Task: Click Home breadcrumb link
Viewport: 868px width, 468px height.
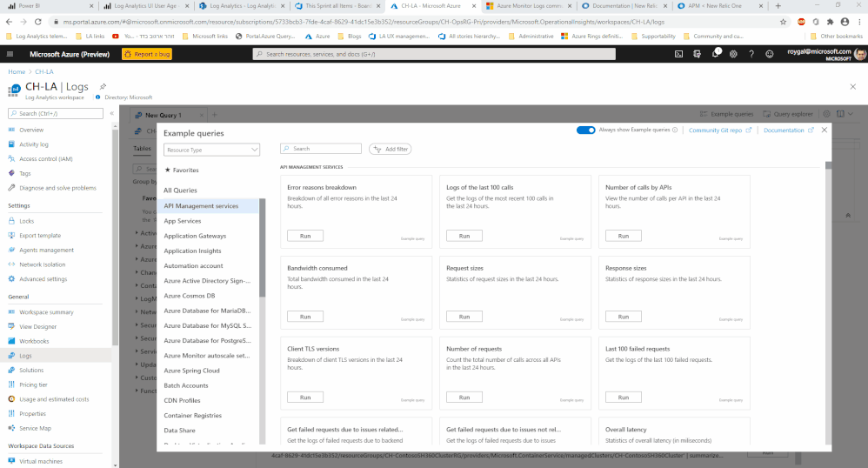Action: pyautogui.click(x=17, y=71)
